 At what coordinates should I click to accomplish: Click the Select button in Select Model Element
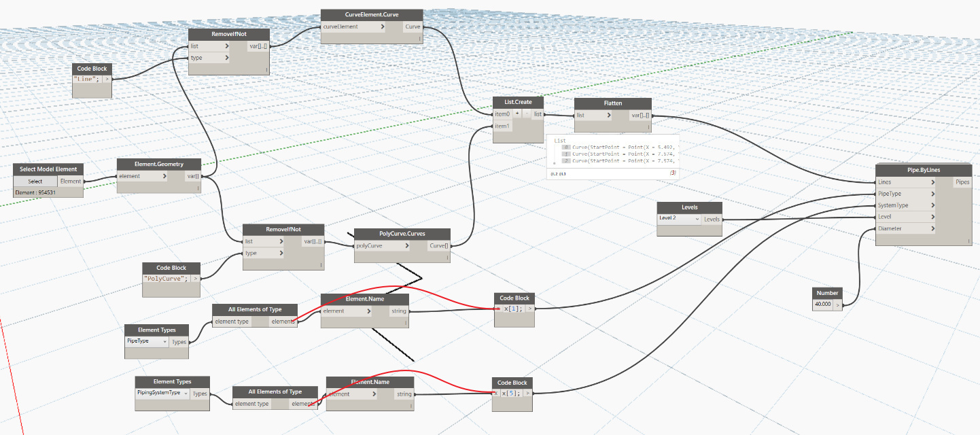(x=35, y=181)
